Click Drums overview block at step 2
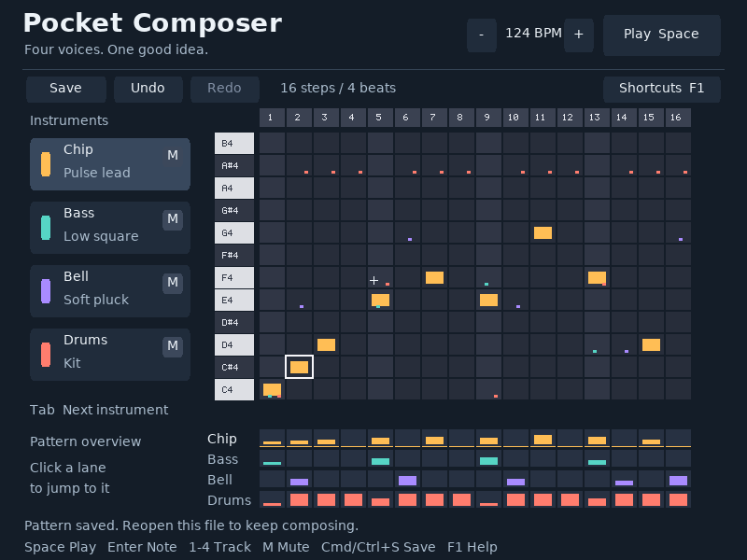 [x=299, y=499]
